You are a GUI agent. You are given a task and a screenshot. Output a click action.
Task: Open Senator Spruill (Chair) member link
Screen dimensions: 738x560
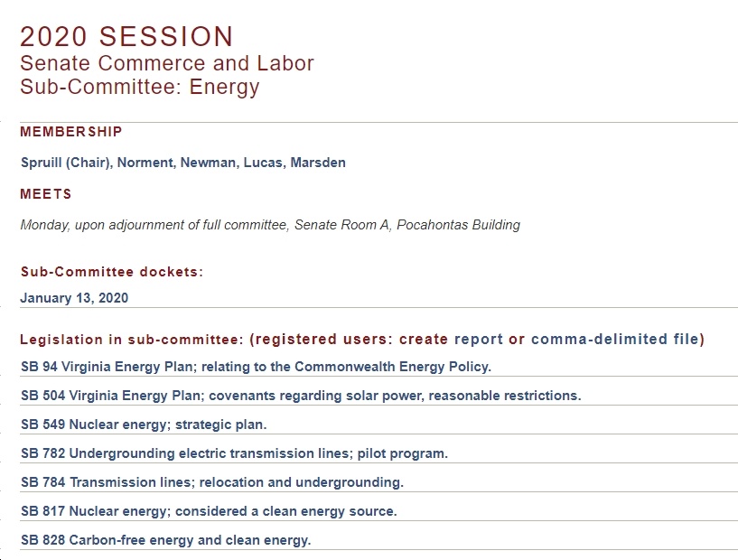tap(66, 163)
